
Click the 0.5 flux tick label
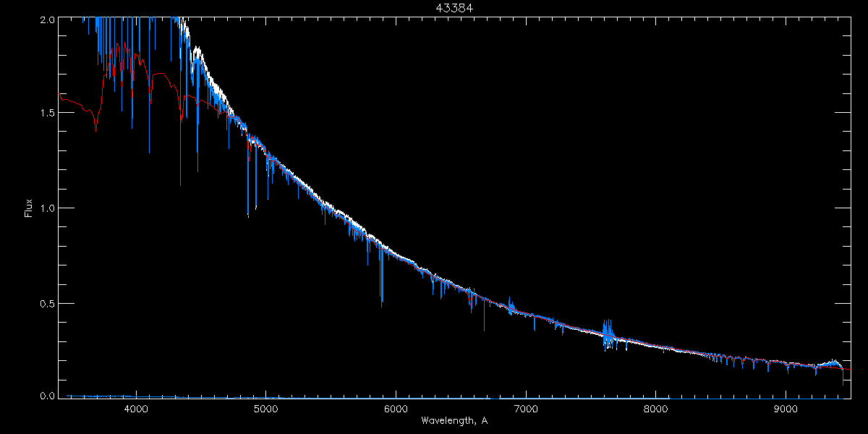pos(47,303)
